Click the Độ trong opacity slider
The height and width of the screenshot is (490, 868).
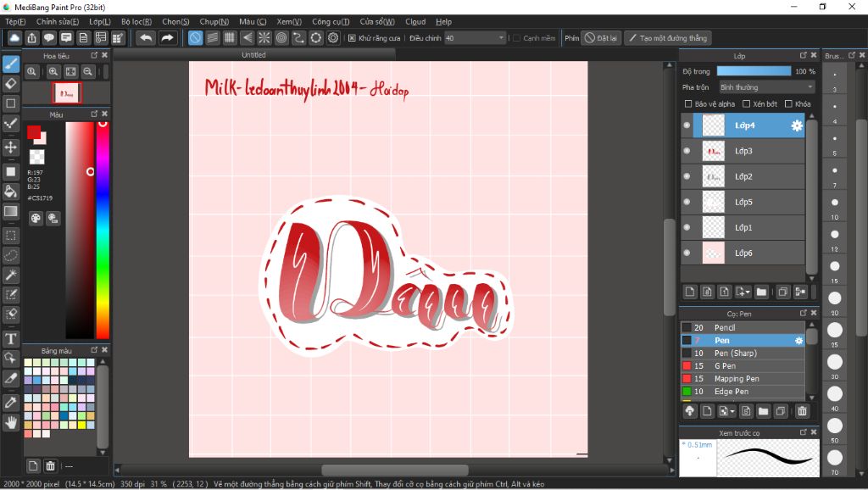[x=754, y=71]
